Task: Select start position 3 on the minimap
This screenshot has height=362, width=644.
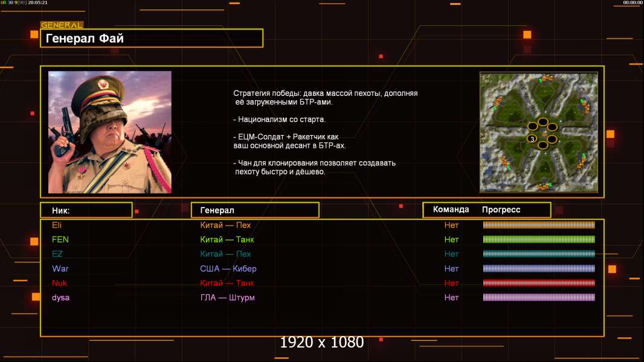Action: tap(532, 139)
